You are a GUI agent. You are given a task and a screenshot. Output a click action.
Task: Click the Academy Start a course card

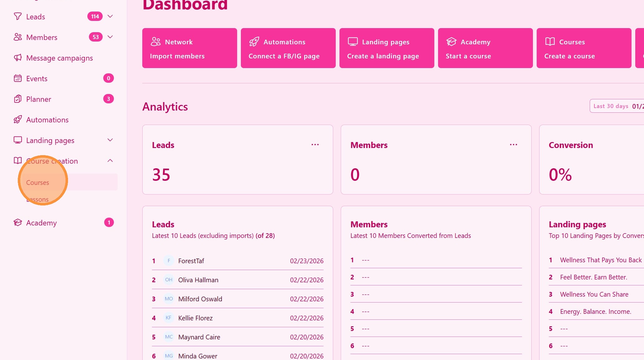point(485,48)
